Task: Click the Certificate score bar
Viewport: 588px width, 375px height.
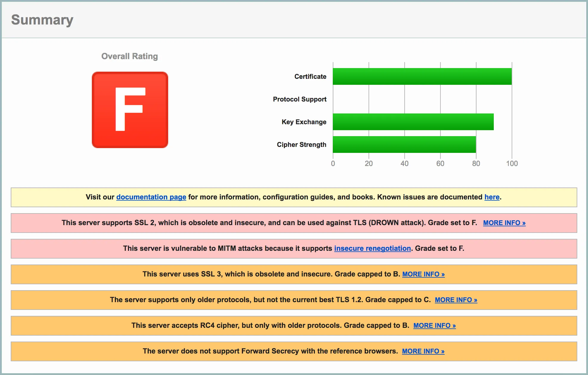Action: (x=422, y=76)
